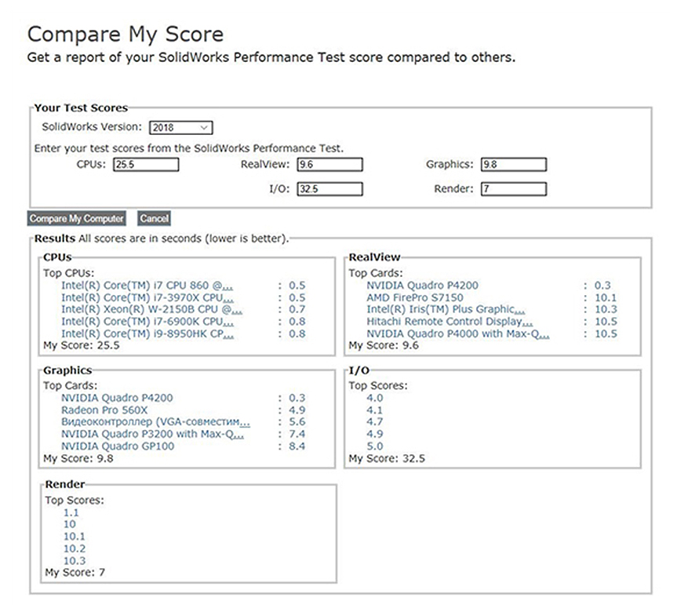Open Intel Core i7-3970X CPU link

147,297
